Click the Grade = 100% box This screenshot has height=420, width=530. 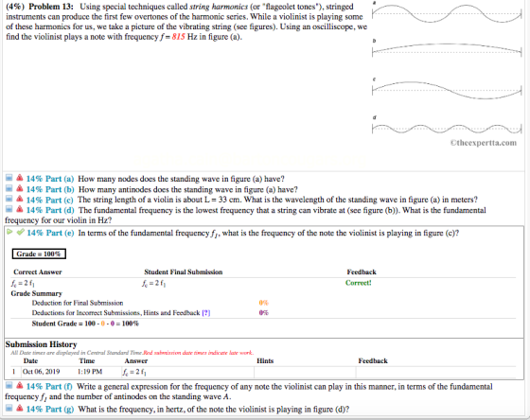(x=39, y=254)
